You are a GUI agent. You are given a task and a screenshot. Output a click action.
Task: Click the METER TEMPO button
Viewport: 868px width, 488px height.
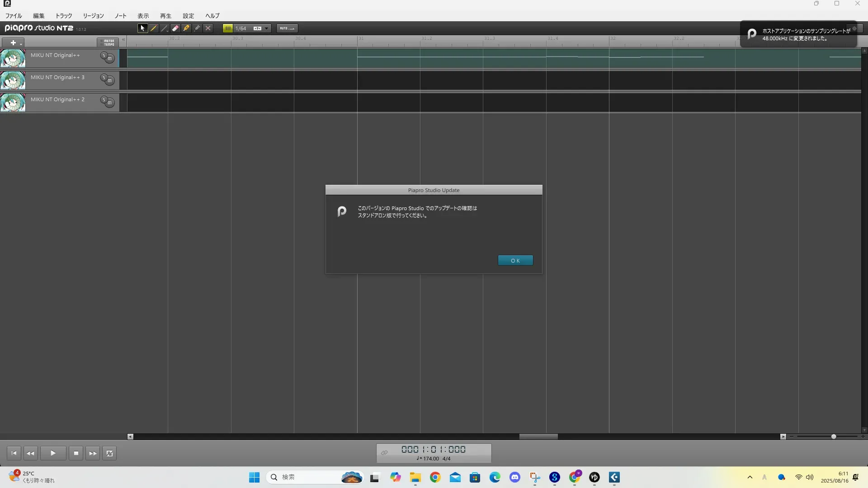(x=109, y=42)
